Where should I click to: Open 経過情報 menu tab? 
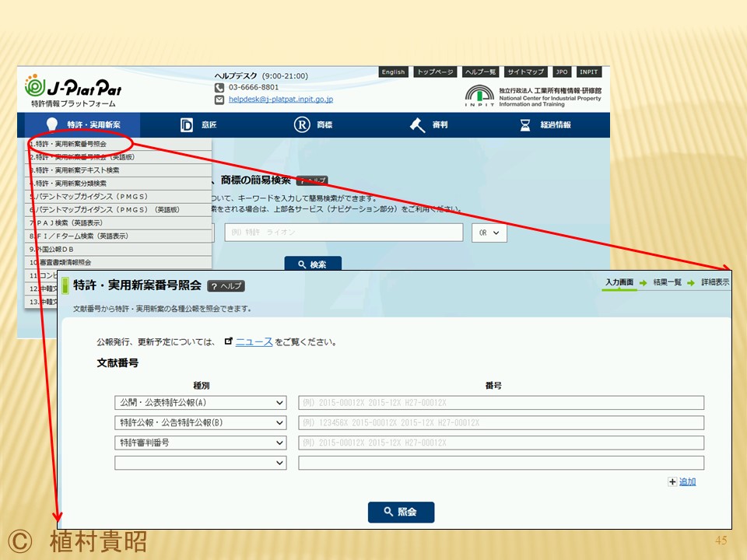[545, 124]
